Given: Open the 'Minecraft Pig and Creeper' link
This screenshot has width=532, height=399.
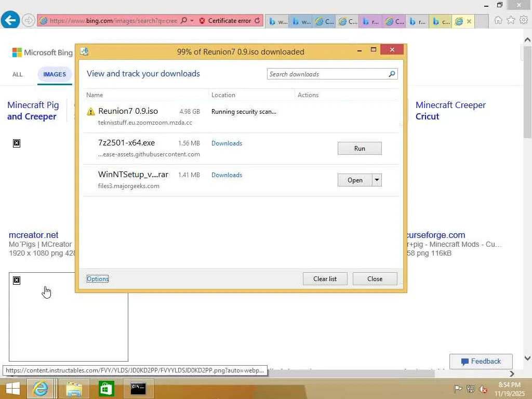Looking at the screenshot, I should pyautogui.click(x=33, y=111).
